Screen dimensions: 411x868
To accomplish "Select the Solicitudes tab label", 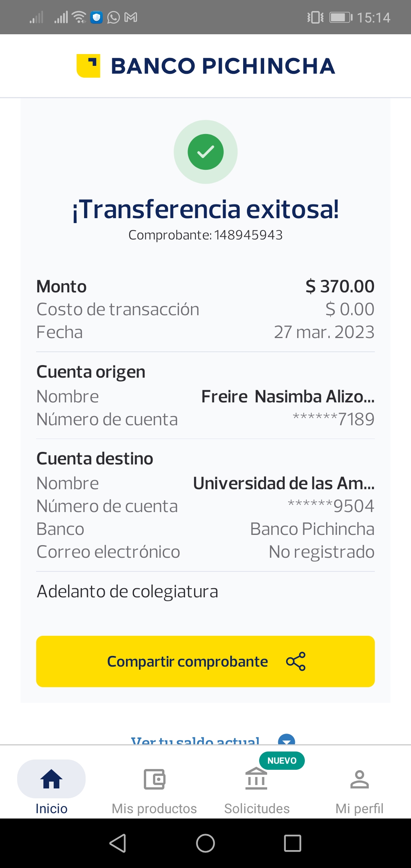I will pos(257,808).
